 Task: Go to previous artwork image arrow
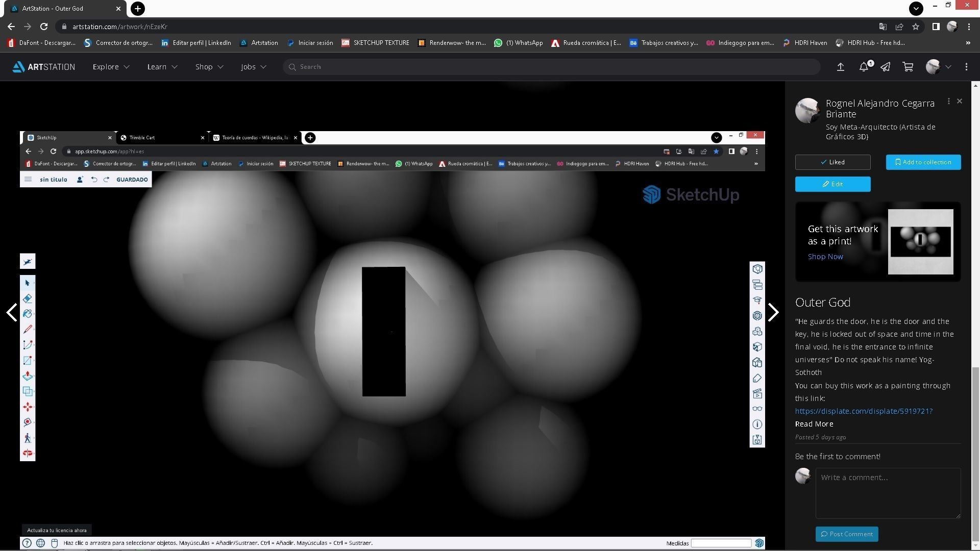(12, 312)
